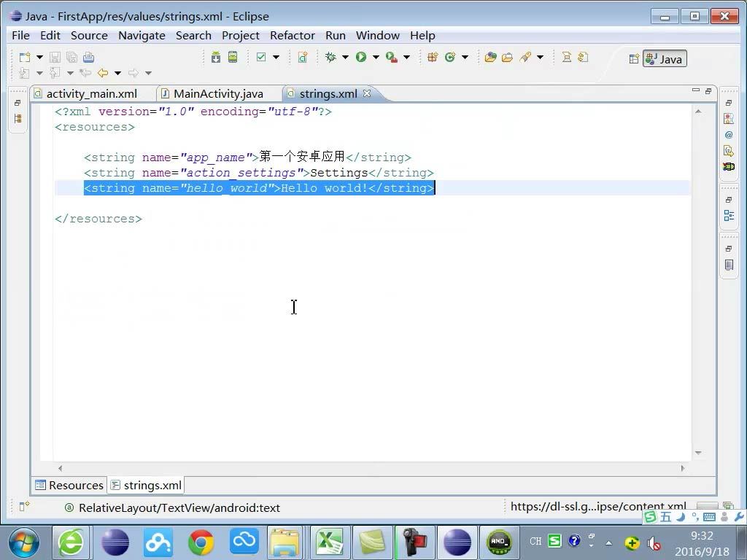Click the Open Perspective icon

[x=634, y=59]
